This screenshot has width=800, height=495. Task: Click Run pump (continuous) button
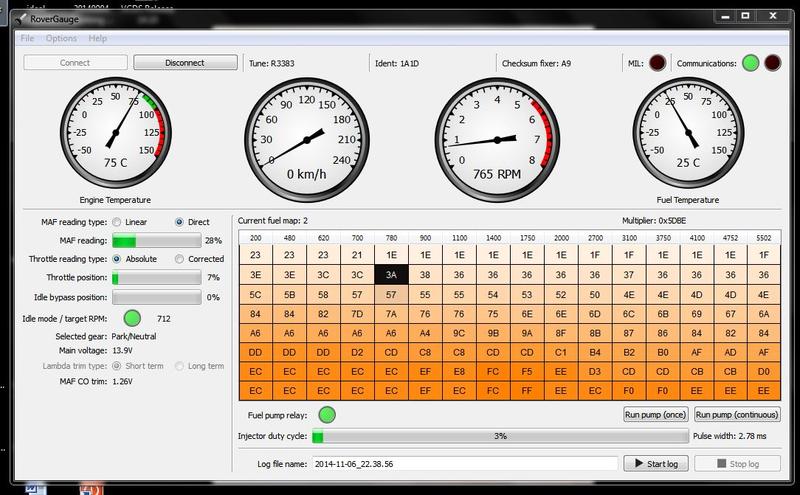point(736,414)
